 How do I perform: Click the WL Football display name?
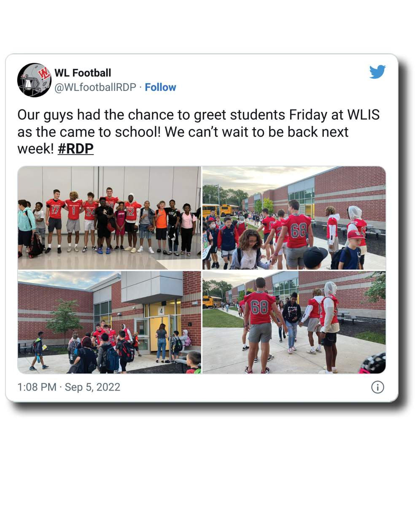click(x=83, y=73)
